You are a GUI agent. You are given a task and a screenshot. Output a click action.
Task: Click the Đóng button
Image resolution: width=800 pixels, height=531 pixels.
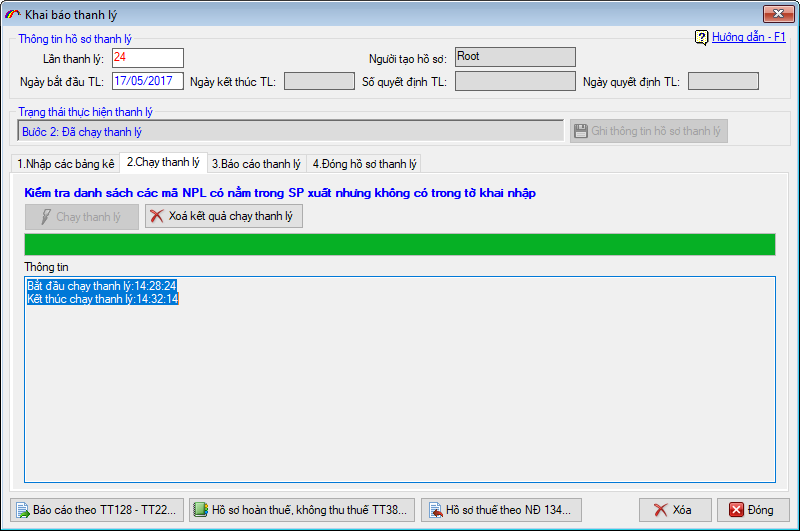point(753,510)
